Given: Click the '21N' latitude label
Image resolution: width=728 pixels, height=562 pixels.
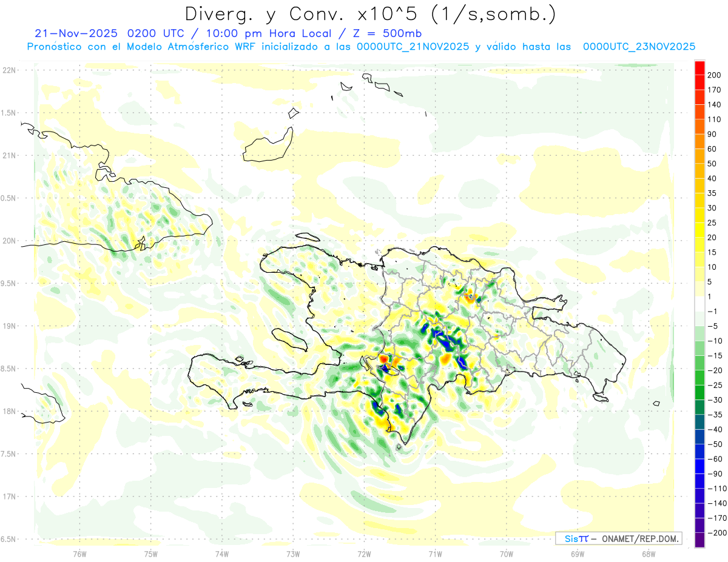Looking at the screenshot, I should pyautogui.click(x=8, y=156).
